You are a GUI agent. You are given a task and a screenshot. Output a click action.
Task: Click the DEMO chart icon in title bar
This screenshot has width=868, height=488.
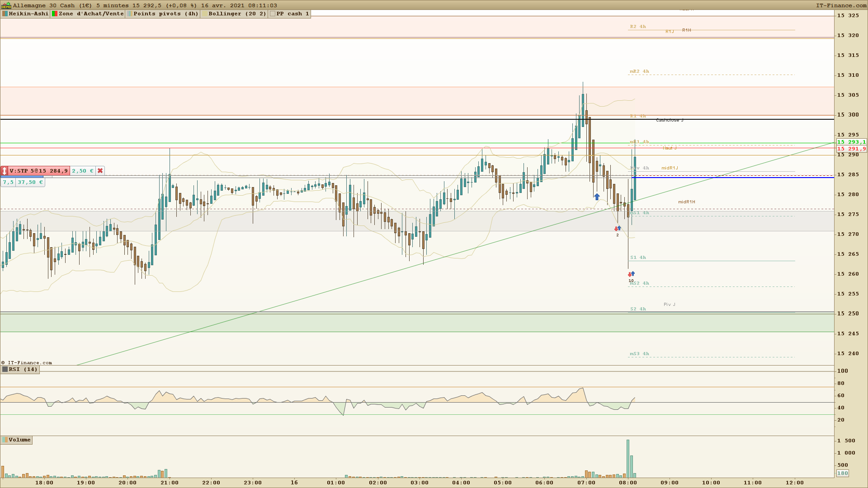pos(6,5)
